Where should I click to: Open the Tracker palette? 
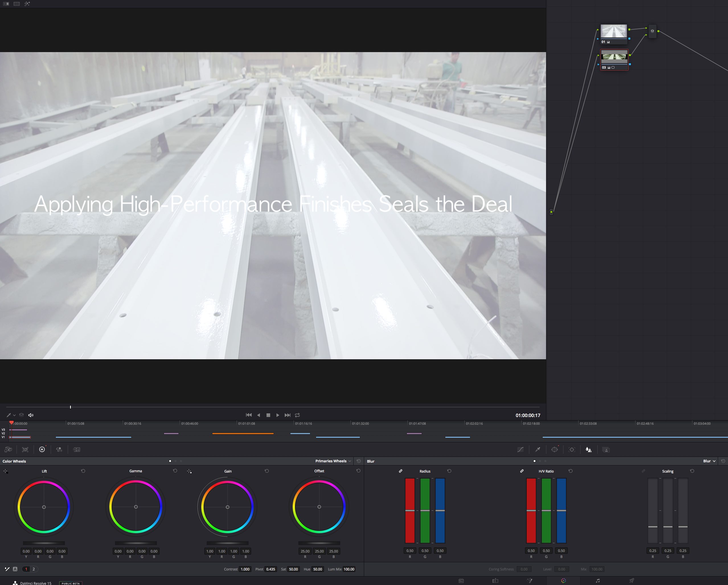[572, 449]
